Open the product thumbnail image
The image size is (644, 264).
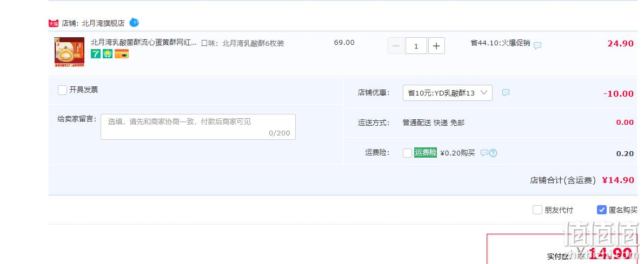point(69,52)
